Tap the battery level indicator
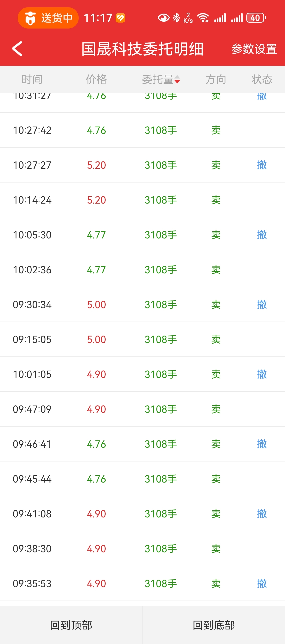285x644 pixels. click(x=256, y=18)
